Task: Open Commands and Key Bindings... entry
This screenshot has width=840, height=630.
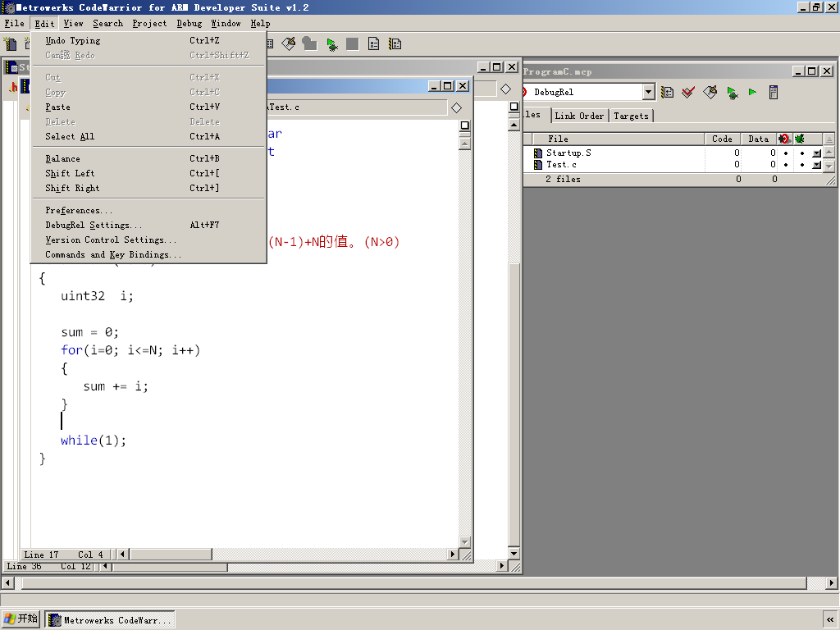Action: point(148,254)
